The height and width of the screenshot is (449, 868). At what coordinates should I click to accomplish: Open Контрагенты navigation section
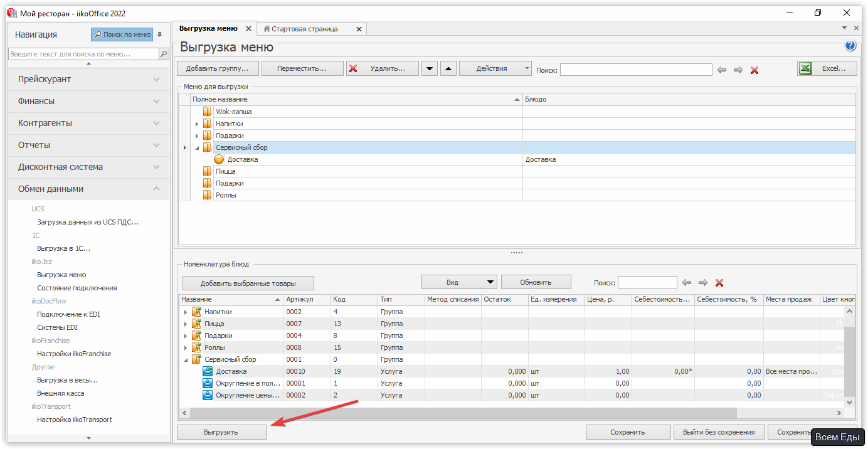88,123
